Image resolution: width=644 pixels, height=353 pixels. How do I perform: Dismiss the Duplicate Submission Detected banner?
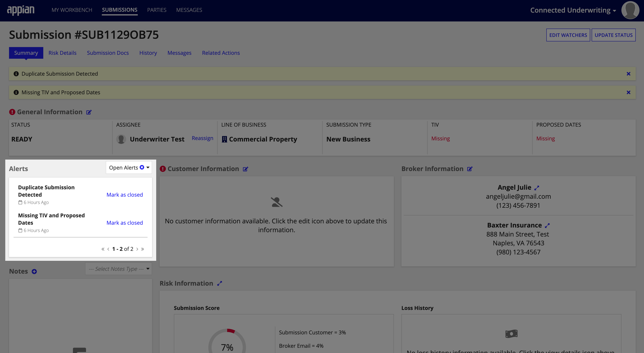[x=628, y=74]
